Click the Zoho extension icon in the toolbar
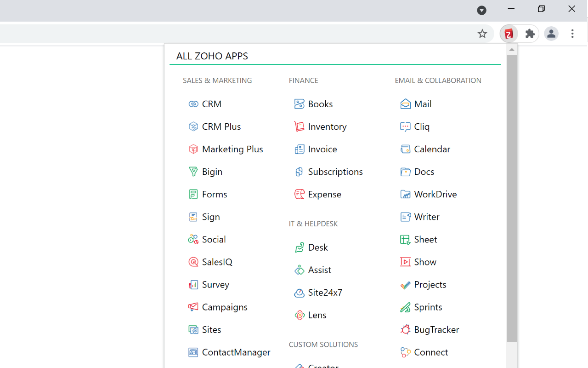588x368 pixels. coord(509,34)
